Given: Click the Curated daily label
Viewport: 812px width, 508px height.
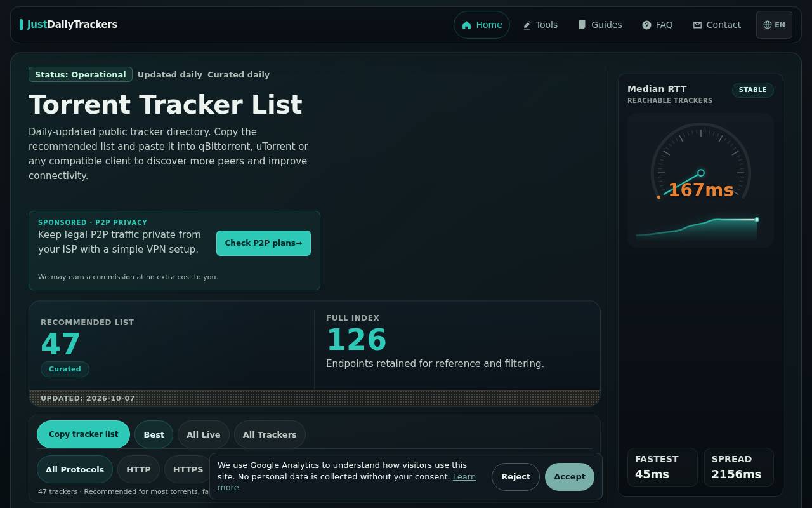Looking at the screenshot, I should tap(239, 74).
